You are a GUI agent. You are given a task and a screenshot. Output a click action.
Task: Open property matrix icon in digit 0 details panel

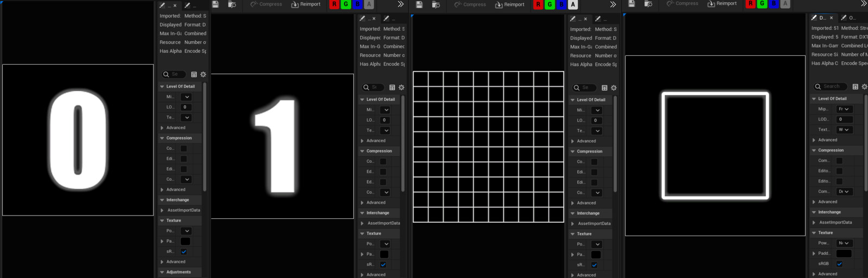coord(194,74)
